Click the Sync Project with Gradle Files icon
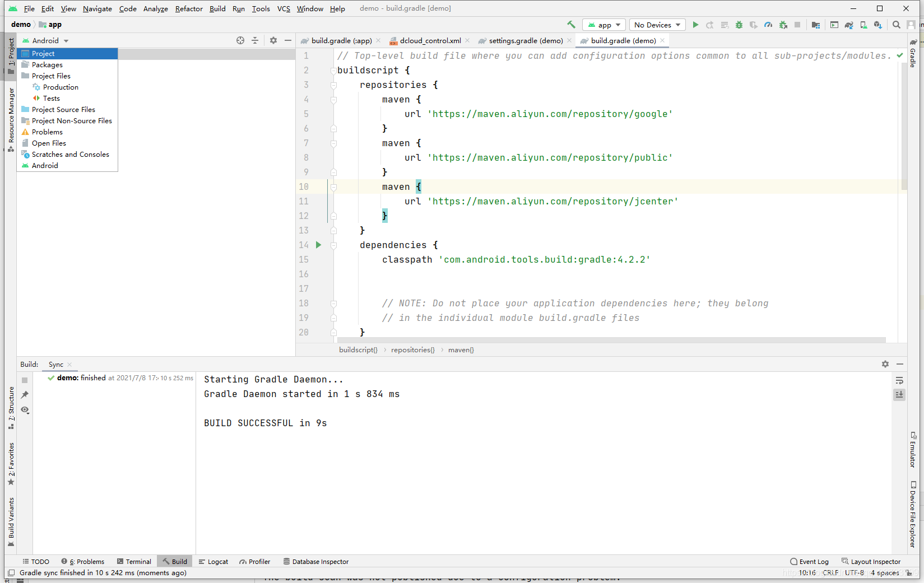The height and width of the screenshot is (583, 924). click(x=849, y=25)
